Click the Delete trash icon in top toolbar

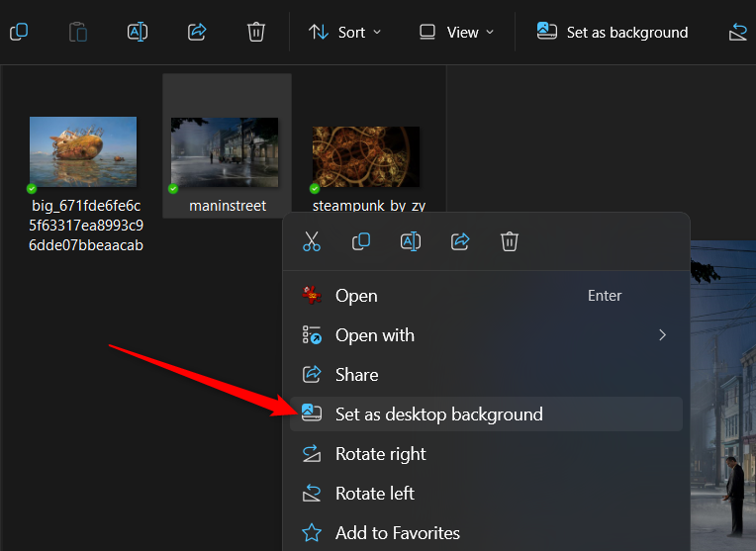(x=256, y=33)
